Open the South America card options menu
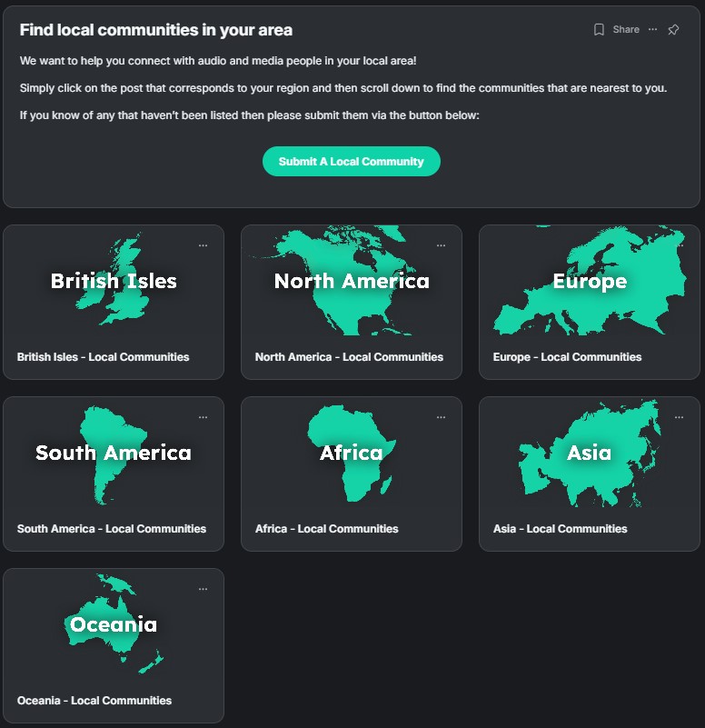 click(x=203, y=417)
